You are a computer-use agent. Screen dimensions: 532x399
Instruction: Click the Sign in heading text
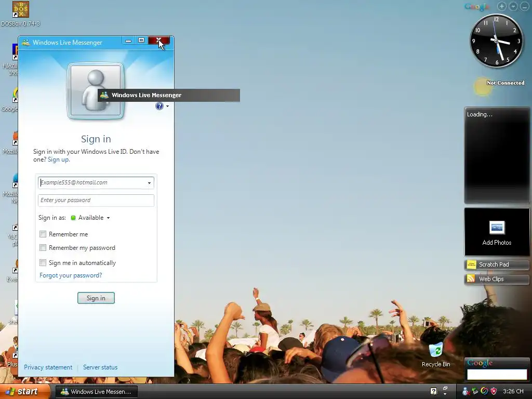pyautogui.click(x=96, y=139)
